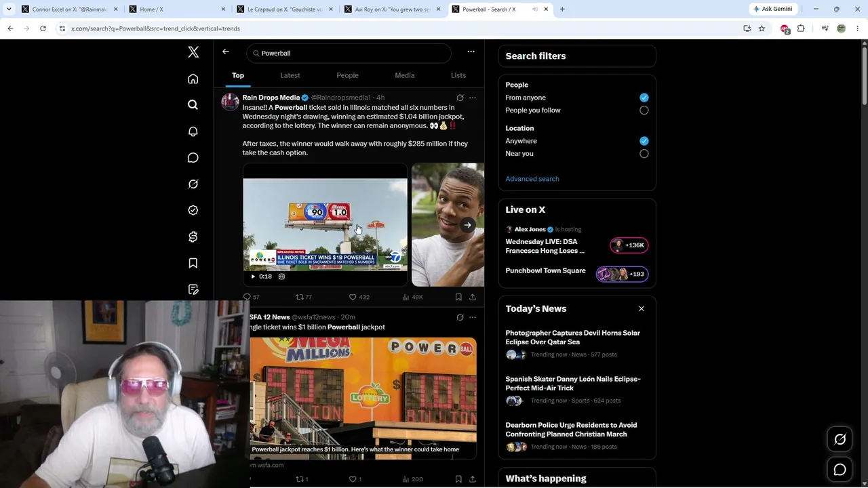Open the browser Extensions puzzle icon
This screenshot has height=488, width=868.
801,28
